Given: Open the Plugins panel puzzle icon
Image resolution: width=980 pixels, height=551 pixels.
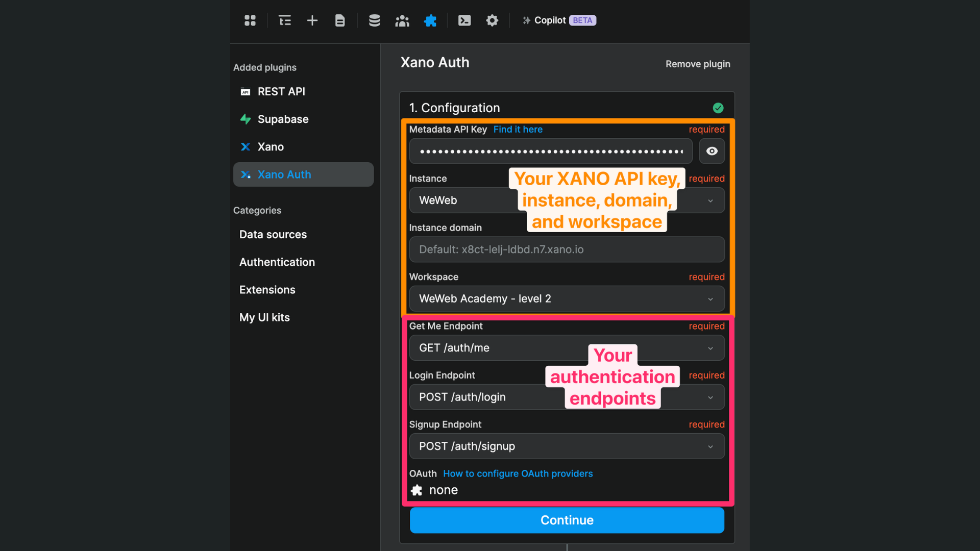Looking at the screenshot, I should (430, 20).
